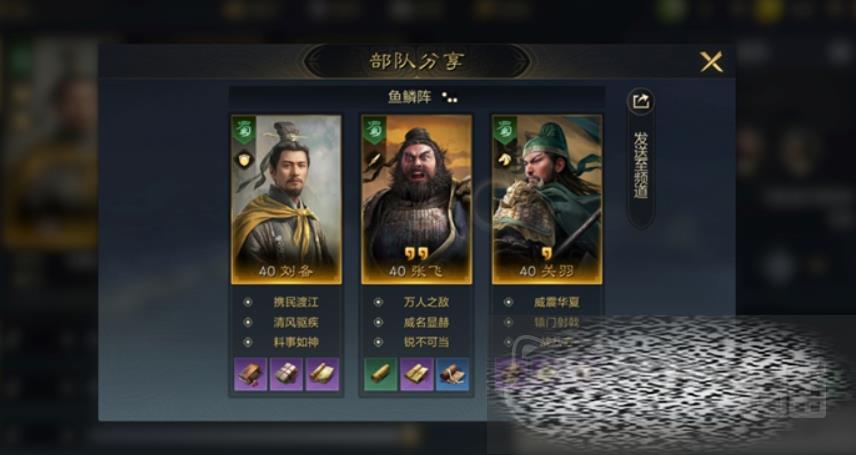Click the share arrow icon above 发送至频道

(641, 101)
